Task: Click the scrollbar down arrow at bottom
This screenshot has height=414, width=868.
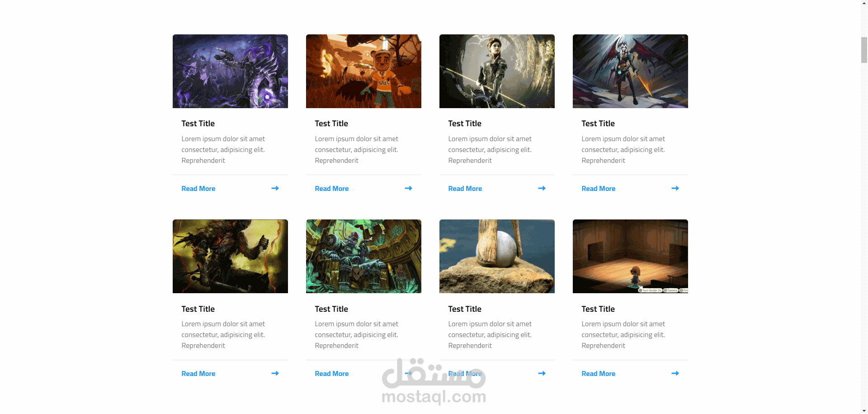Action: pyautogui.click(x=864, y=410)
